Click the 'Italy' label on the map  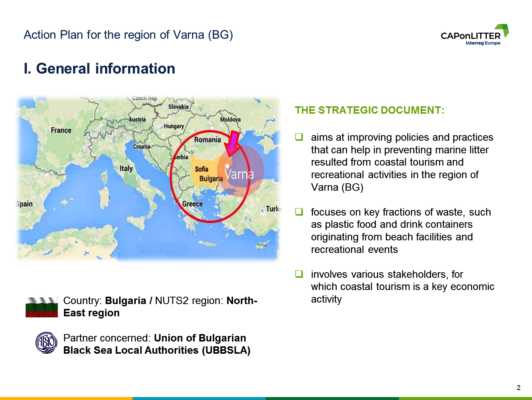126,169
